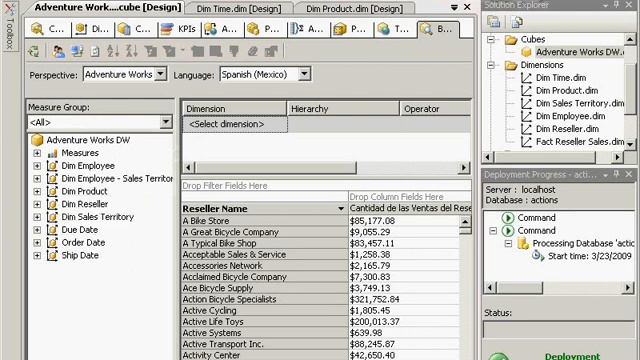Open the Cube Structure tab
The width and height of the screenshot is (640, 360).
(48, 29)
